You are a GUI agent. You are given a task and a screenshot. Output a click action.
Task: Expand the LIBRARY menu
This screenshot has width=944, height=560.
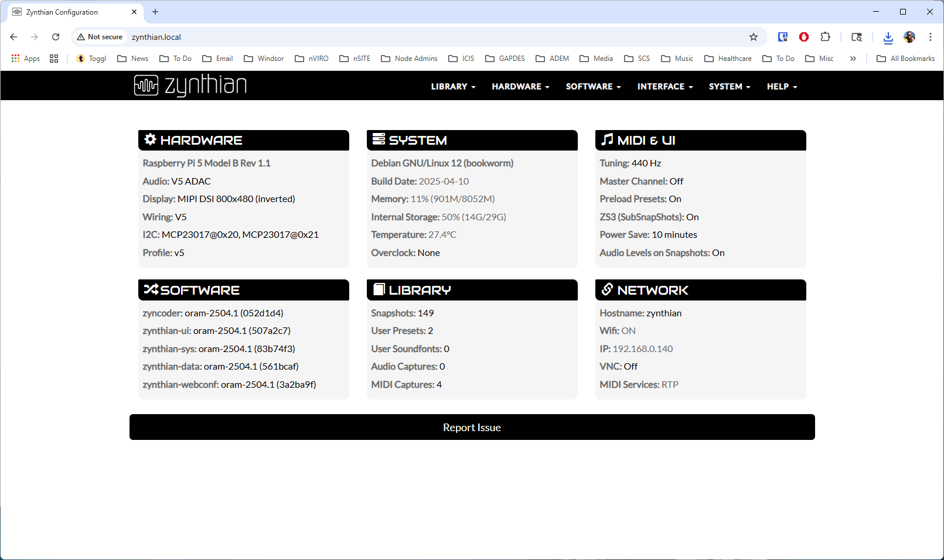click(453, 86)
